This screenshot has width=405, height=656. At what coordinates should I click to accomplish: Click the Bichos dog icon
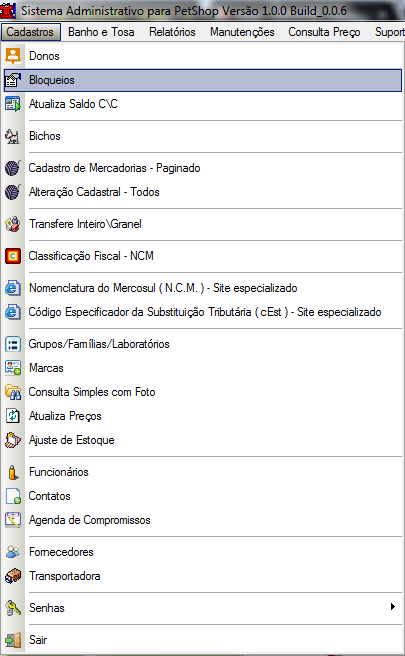13,136
